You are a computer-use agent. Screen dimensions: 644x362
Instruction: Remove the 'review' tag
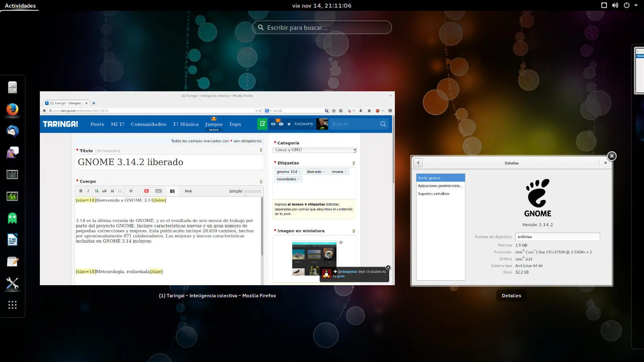point(346,172)
